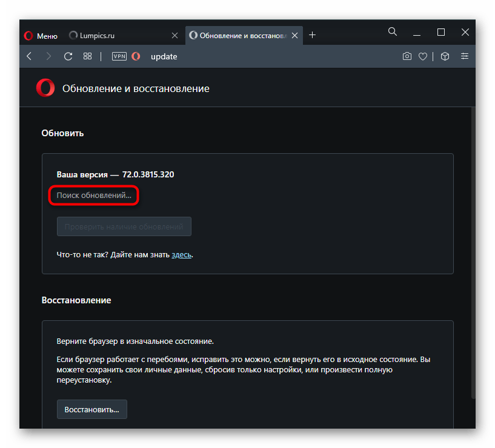Viewport: 495px width, 448px height.
Task: Click the forward navigation arrow
Action: pos(48,56)
